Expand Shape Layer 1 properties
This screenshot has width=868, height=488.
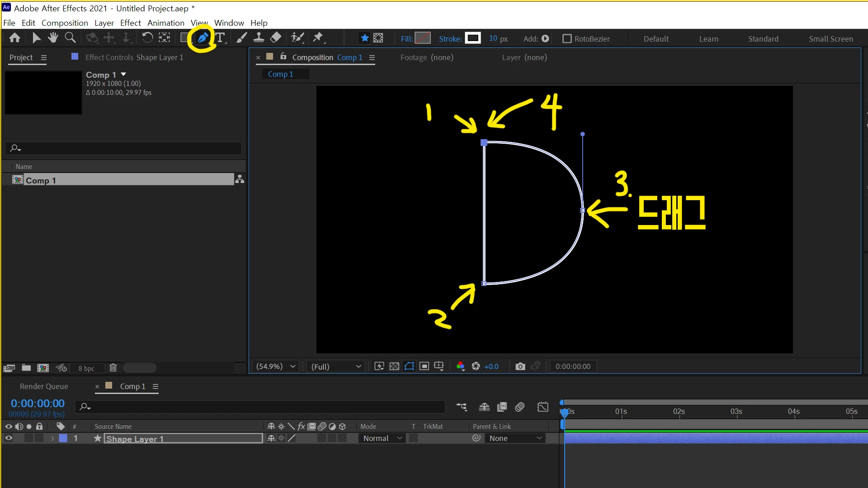52,438
